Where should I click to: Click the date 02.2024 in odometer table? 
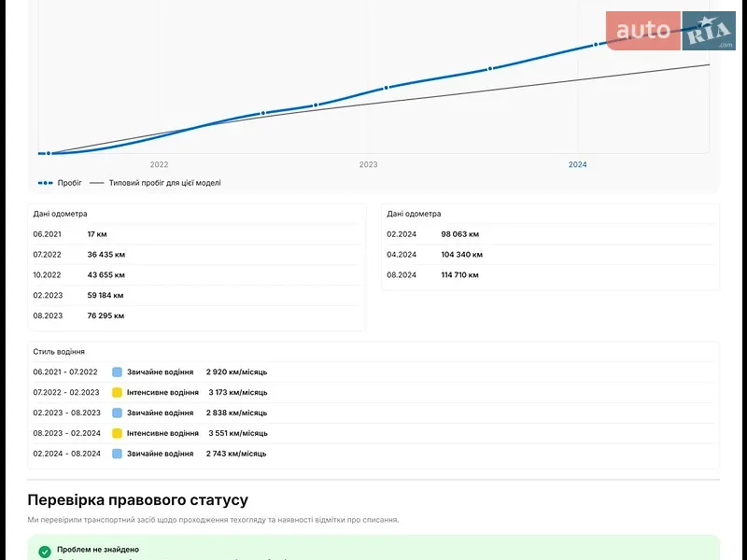(402, 234)
